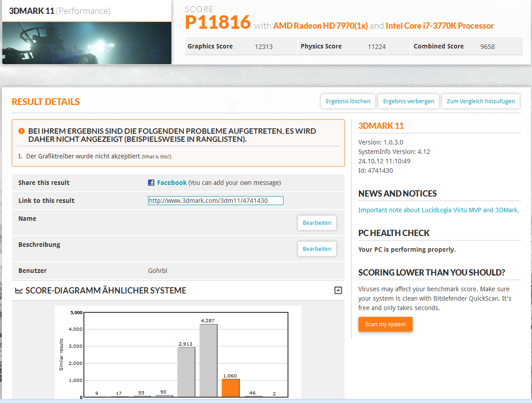Click Zum Vergleich hinzufügen button
The image size is (532, 403).
click(x=480, y=101)
